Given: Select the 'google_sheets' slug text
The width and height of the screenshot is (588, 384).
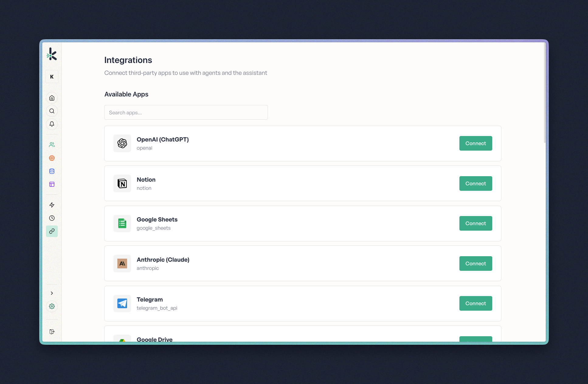Looking at the screenshot, I should click(154, 228).
